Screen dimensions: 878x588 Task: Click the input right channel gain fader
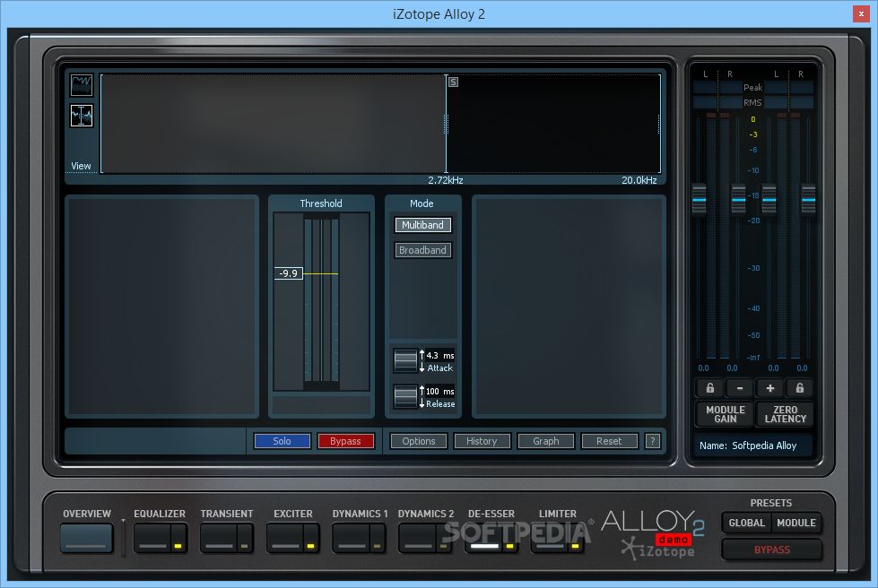(739, 199)
